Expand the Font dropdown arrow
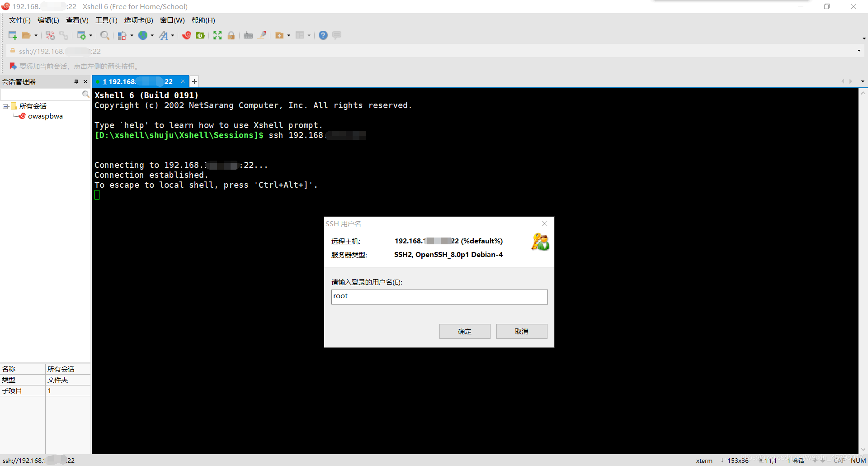 click(x=173, y=35)
